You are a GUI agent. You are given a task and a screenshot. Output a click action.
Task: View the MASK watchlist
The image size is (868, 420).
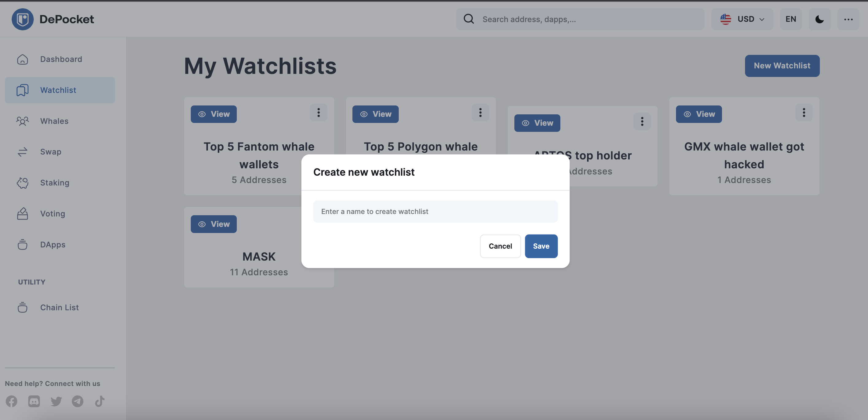point(214,224)
